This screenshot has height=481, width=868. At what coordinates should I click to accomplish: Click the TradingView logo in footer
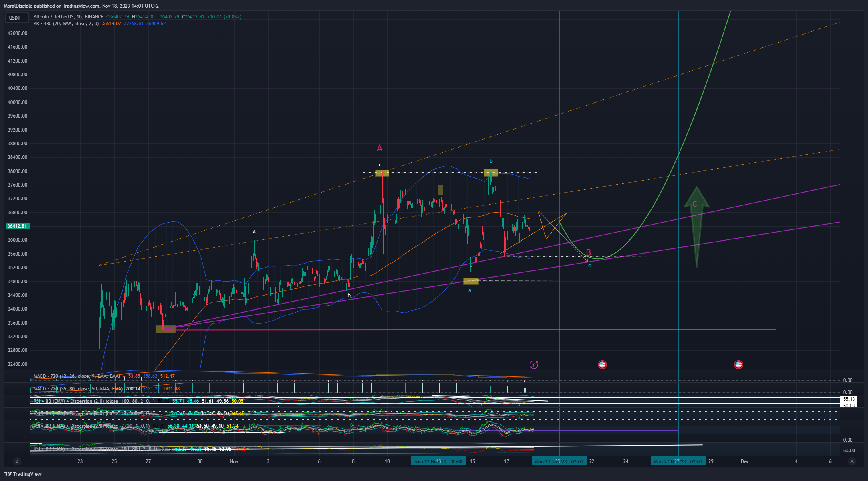(x=23, y=474)
